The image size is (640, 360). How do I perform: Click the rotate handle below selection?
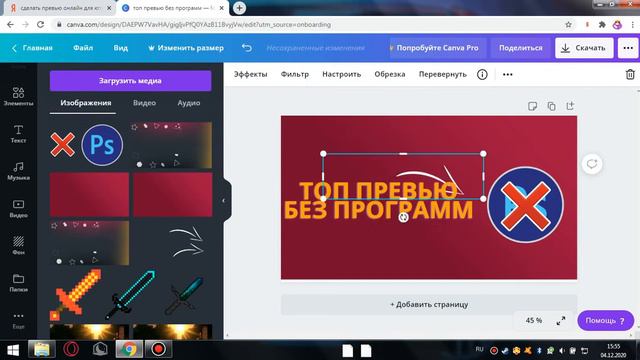tap(403, 218)
